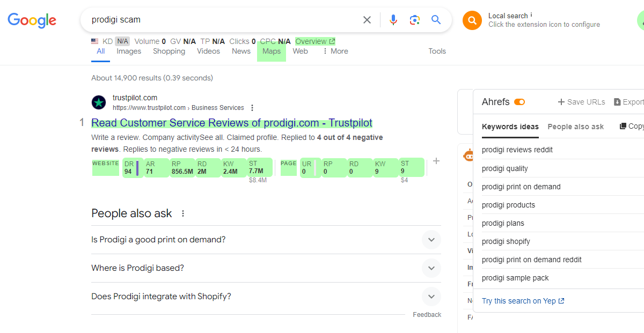Open the Keywords ideas tab in Ahrefs

point(510,127)
